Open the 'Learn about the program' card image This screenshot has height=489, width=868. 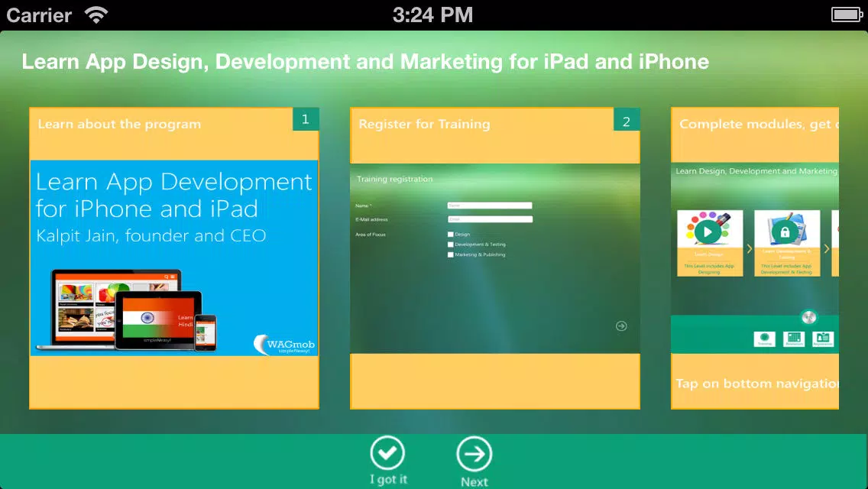174,258
